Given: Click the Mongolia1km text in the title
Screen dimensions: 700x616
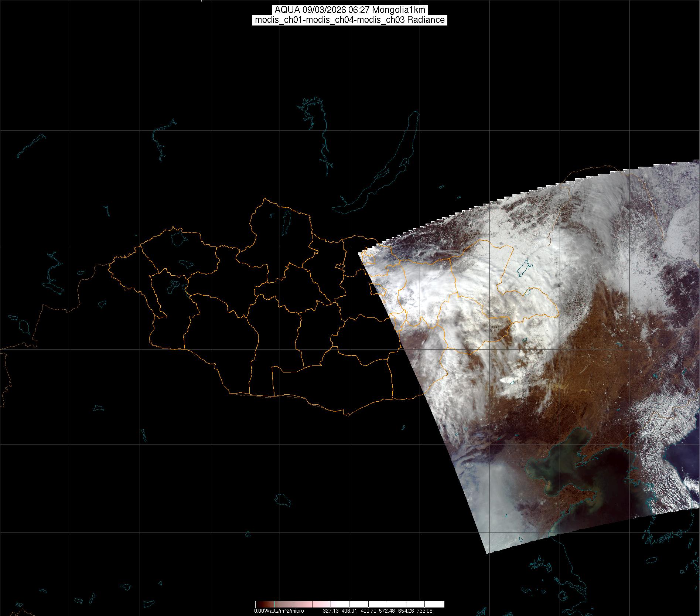Looking at the screenshot, I should pyautogui.click(x=399, y=10).
